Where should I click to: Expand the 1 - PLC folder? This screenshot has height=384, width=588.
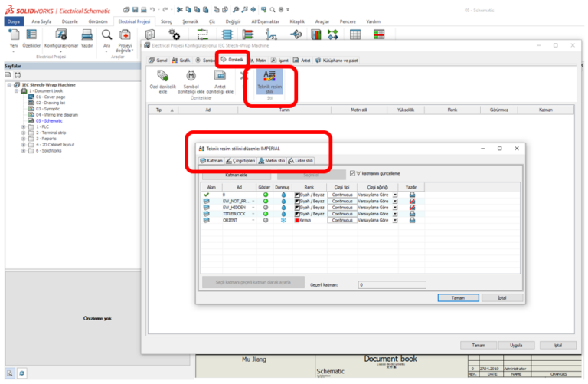(24, 126)
